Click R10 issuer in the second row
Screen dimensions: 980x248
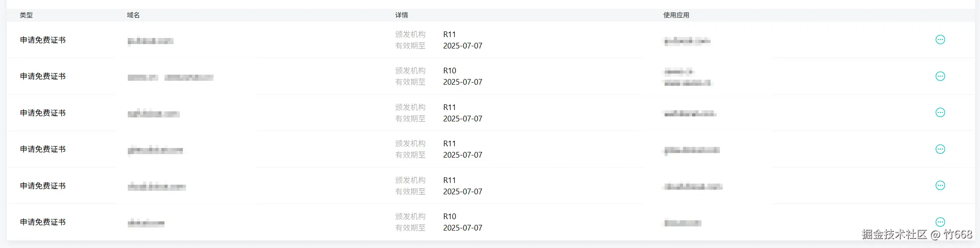449,71
